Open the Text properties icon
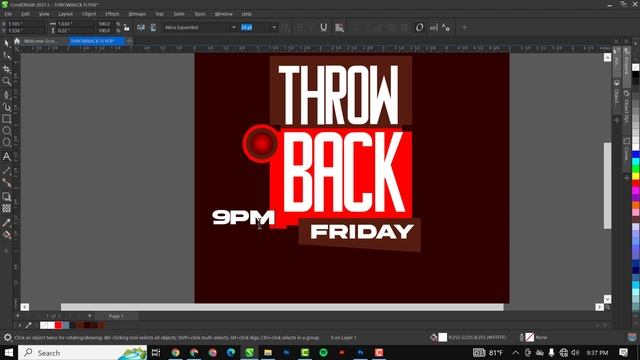 [x=446, y=27]
